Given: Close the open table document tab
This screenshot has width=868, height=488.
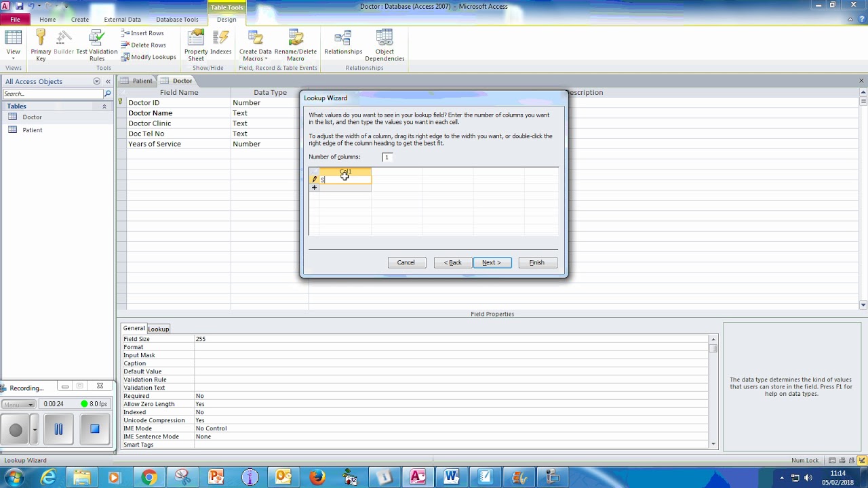Looking at the screenshot, I should [x=862, y=81].
